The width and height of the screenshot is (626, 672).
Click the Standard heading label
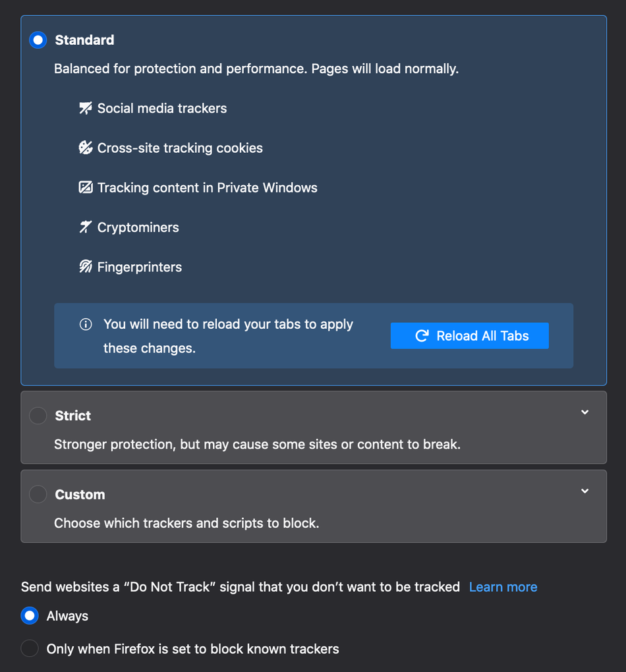(x=84, y=40)
